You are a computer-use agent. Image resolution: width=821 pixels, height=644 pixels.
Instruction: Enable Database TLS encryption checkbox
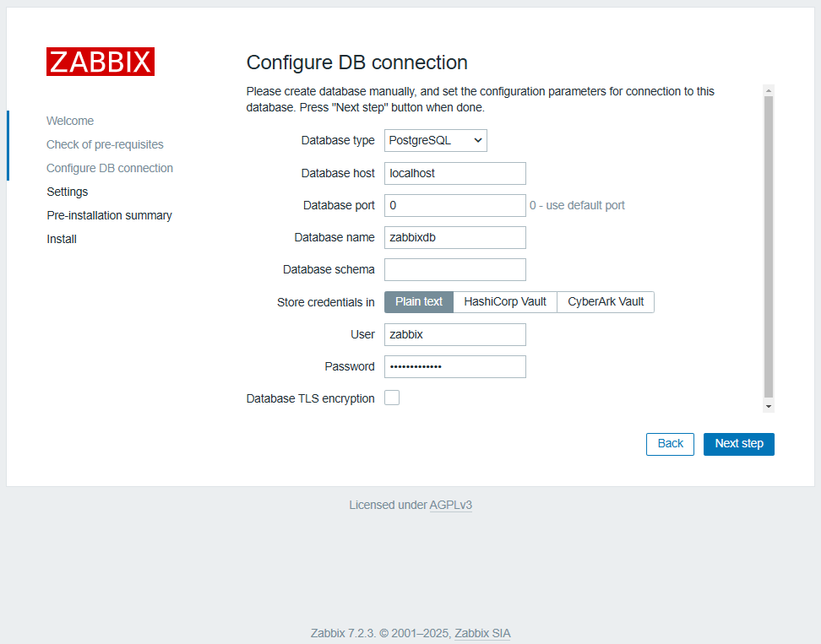pos(392,398)
